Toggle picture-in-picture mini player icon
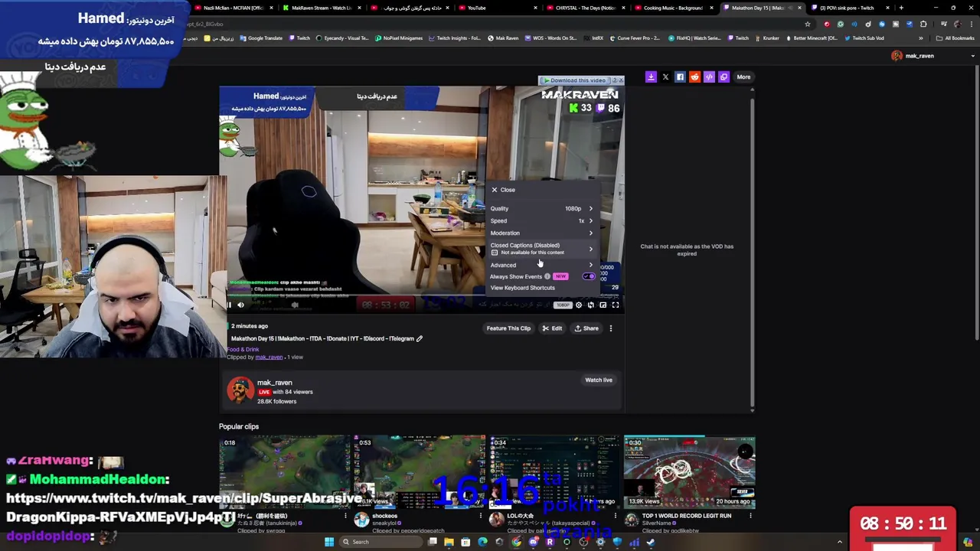The image size is (980, 551). click(x=603, y=305)
